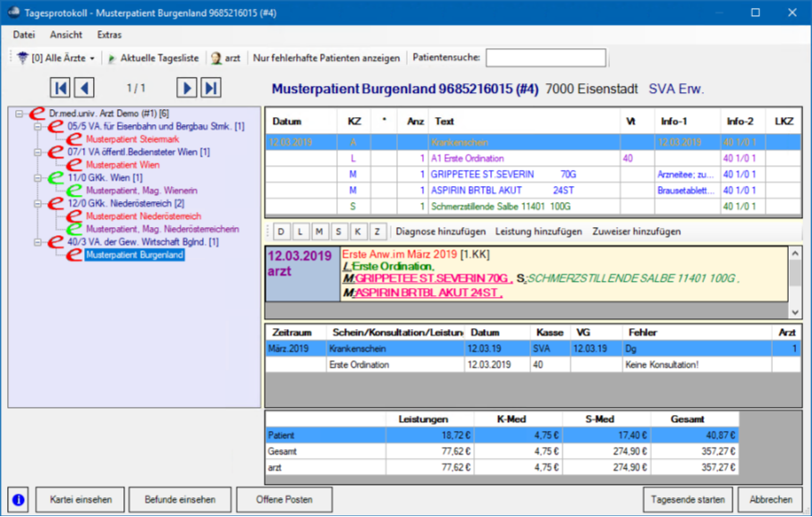Select the Gesamt row in totals table
The height and width of the screenshot is (517, 812).
(503, 452)
